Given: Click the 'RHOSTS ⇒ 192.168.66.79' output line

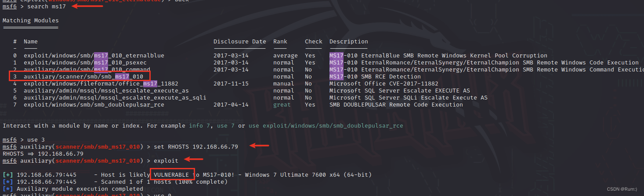Looking at the screenshot, I should click(43, 154).
